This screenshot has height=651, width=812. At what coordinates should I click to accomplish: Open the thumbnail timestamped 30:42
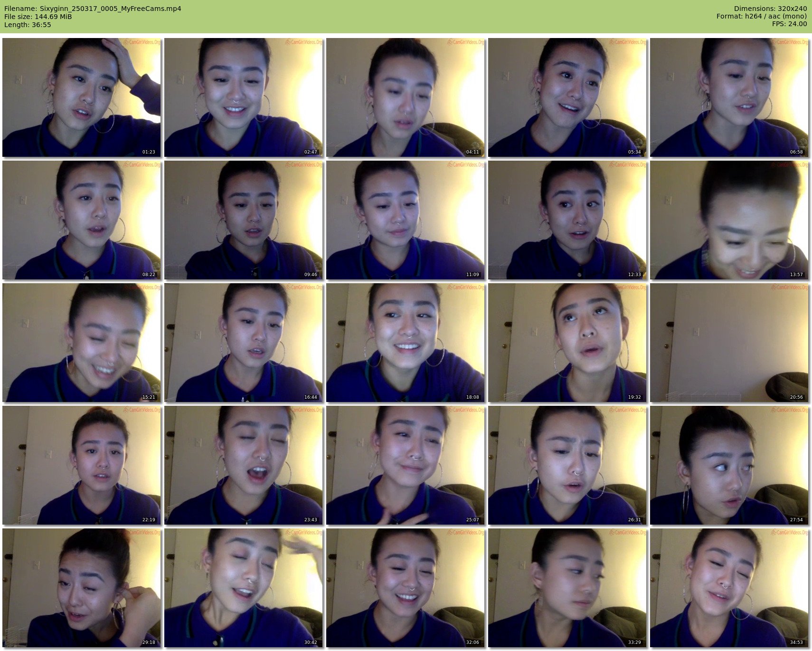coord(243,588)
